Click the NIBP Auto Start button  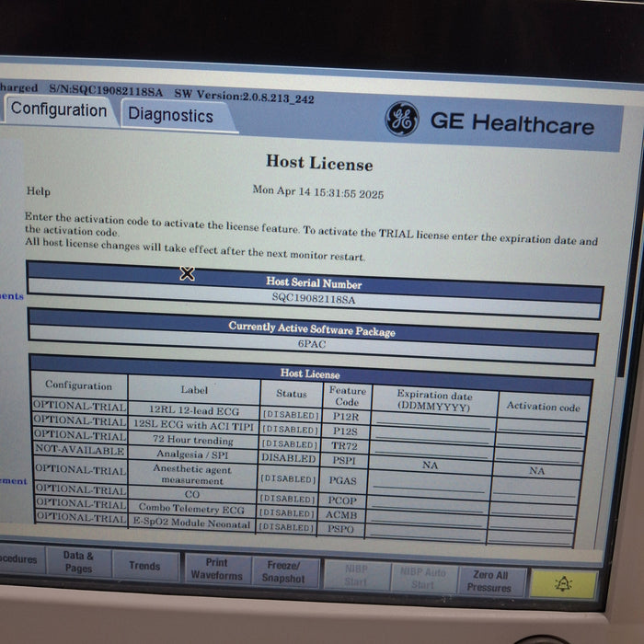(423, 578)
